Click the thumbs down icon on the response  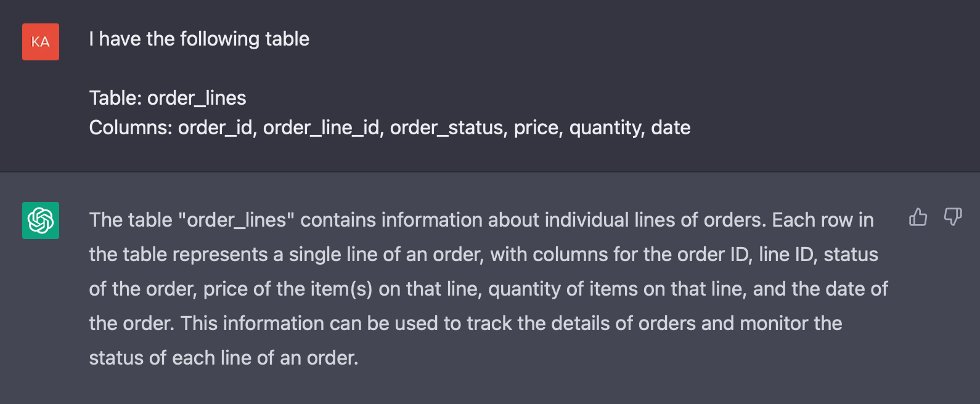pos(953,217)
